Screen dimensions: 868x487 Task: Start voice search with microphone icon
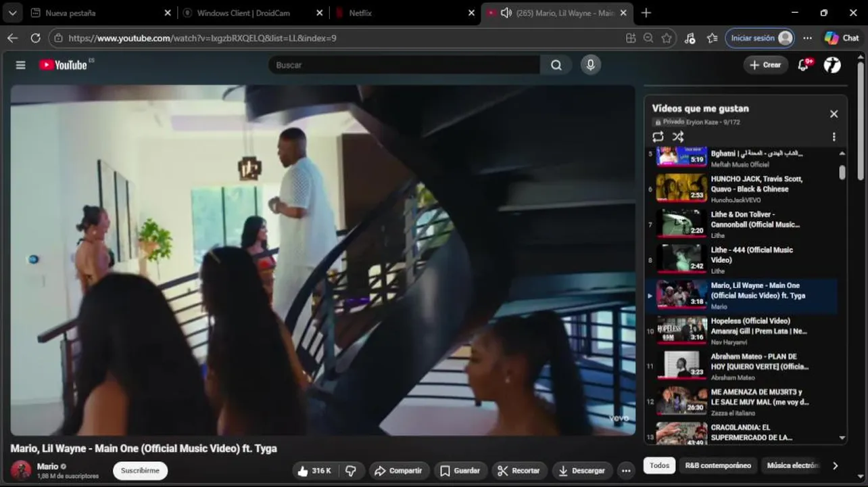tap(591, 65)
